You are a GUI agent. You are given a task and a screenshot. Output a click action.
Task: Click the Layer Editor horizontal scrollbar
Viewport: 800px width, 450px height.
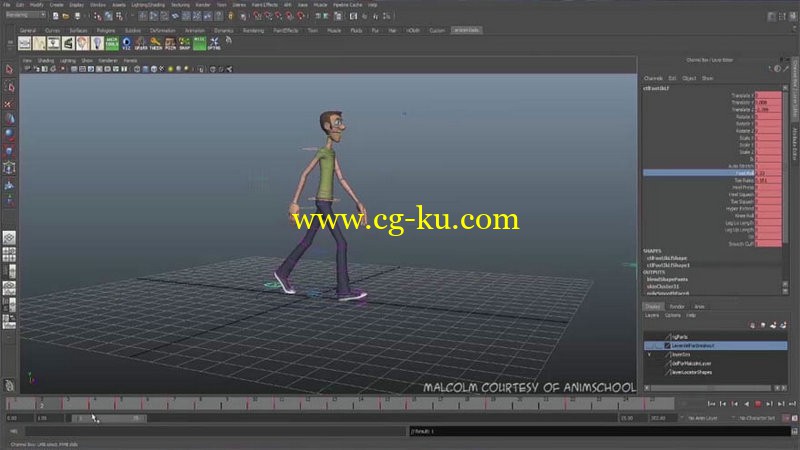point(712,388)
